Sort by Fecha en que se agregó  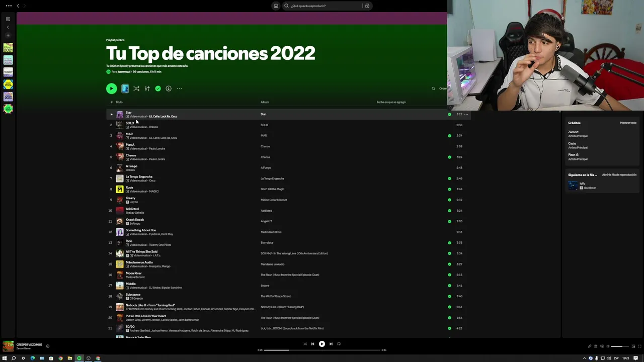391,102
